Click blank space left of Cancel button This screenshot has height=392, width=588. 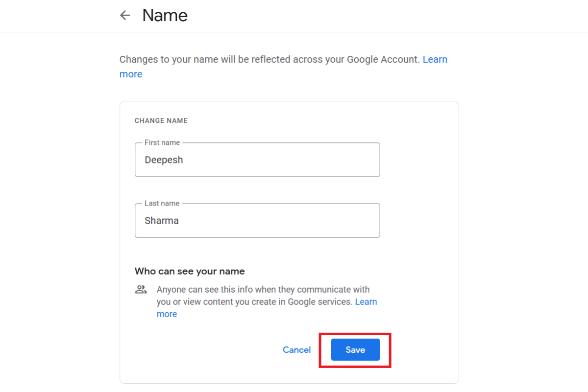click(206, 350)
